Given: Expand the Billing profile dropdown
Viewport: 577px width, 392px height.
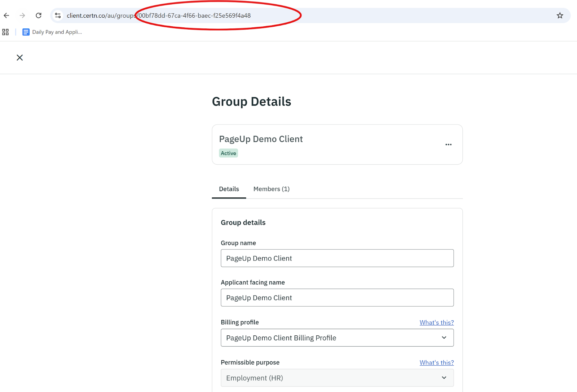Looking at the screenshot, I should coord(337,338).
